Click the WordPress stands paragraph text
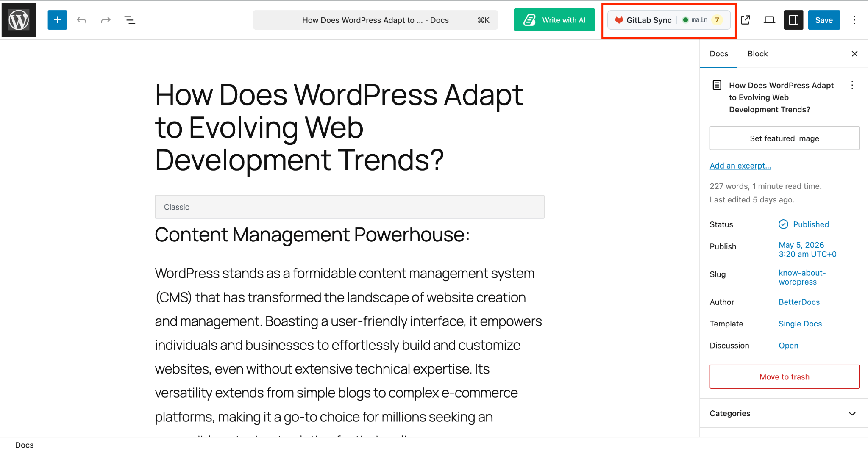The image size is (868, 451). point(349,345)
